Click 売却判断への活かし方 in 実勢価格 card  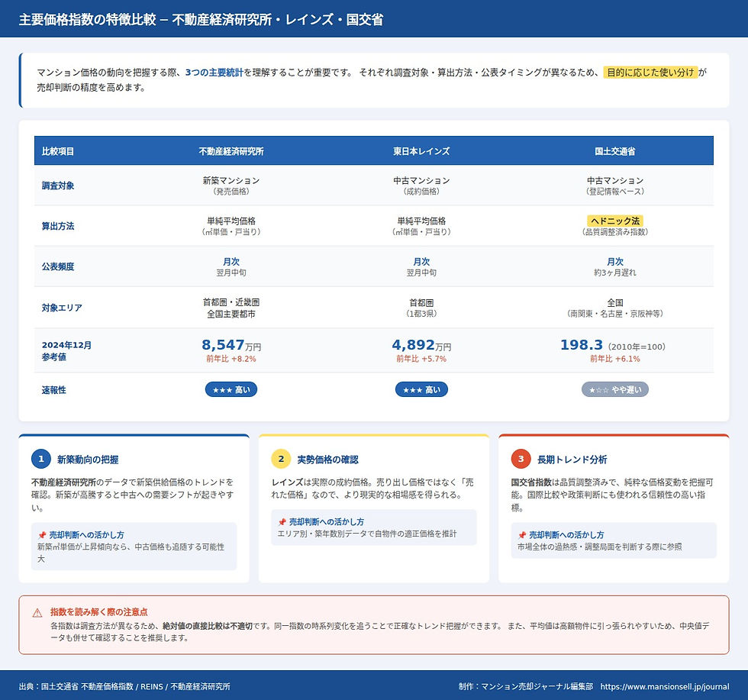coord(327,521)
